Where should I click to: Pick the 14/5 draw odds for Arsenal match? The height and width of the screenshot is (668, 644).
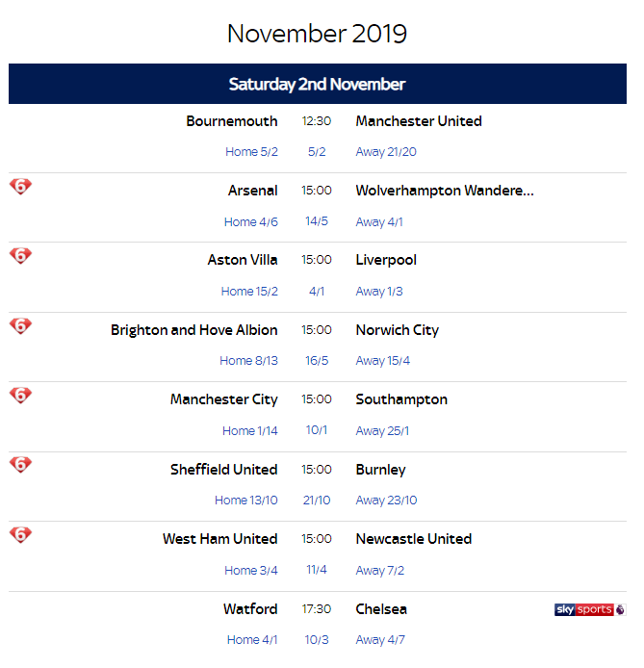click(x=317, y=221)
